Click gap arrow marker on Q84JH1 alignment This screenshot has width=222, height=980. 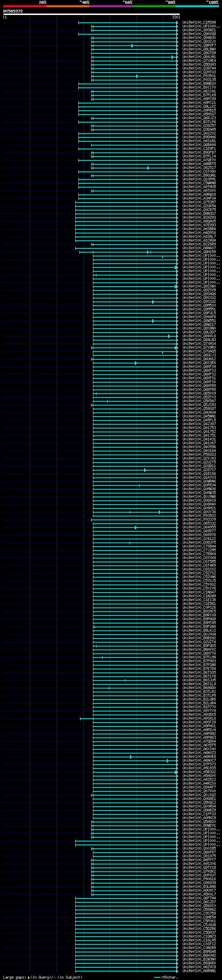point(172,57)
